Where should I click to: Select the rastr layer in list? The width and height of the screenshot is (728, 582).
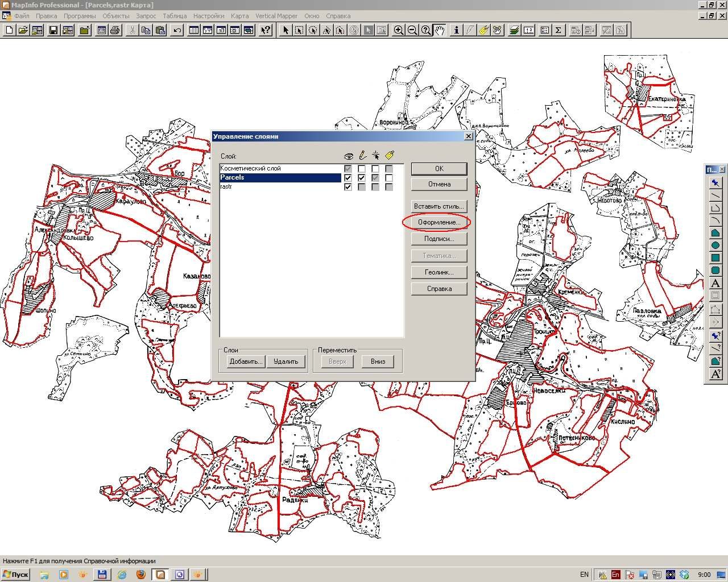coord(280,187)
